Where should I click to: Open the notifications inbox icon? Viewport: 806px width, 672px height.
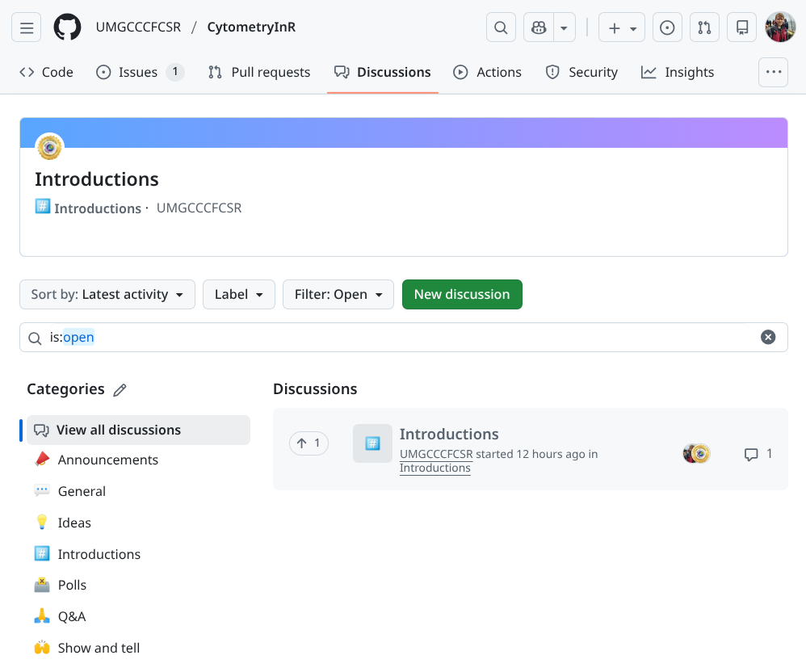point(741,27)
